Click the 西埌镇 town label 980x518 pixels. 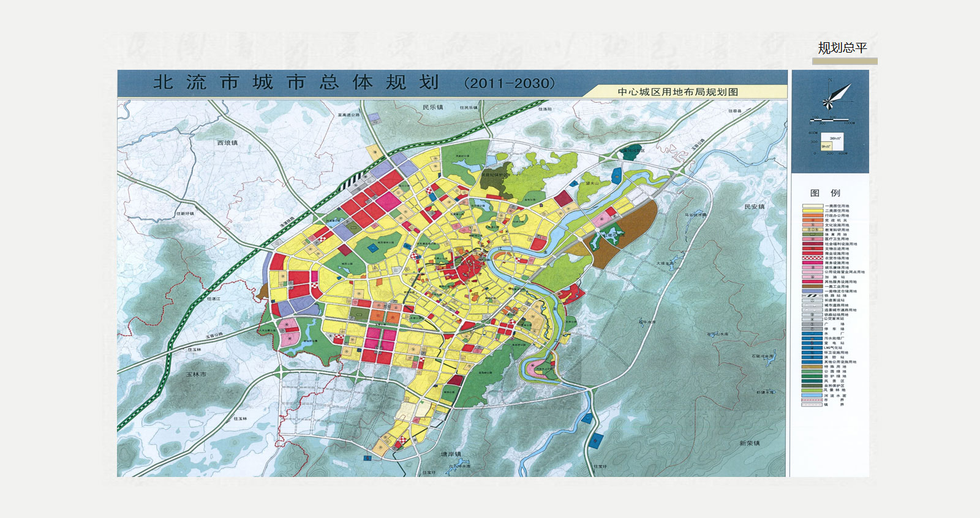[227, 143]
